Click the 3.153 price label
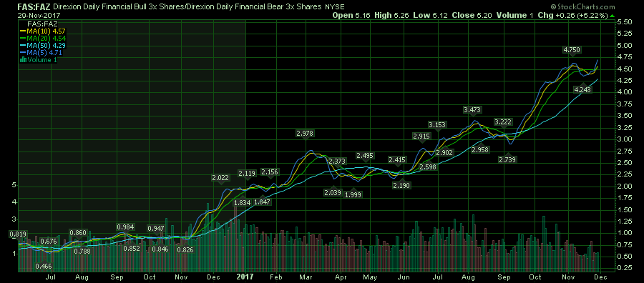This screenshot has height=283, width=644. 437,124
